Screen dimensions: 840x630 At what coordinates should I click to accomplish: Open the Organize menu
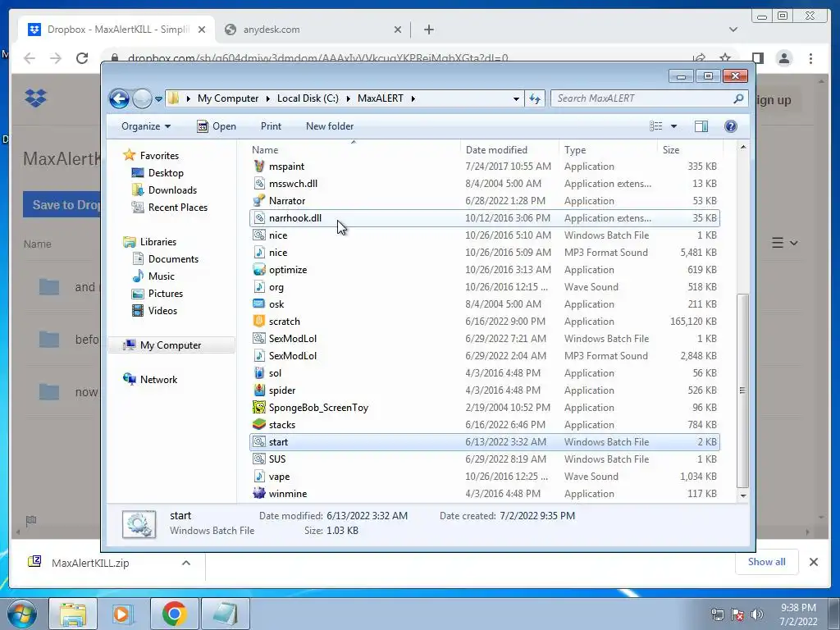pos(146,126)
